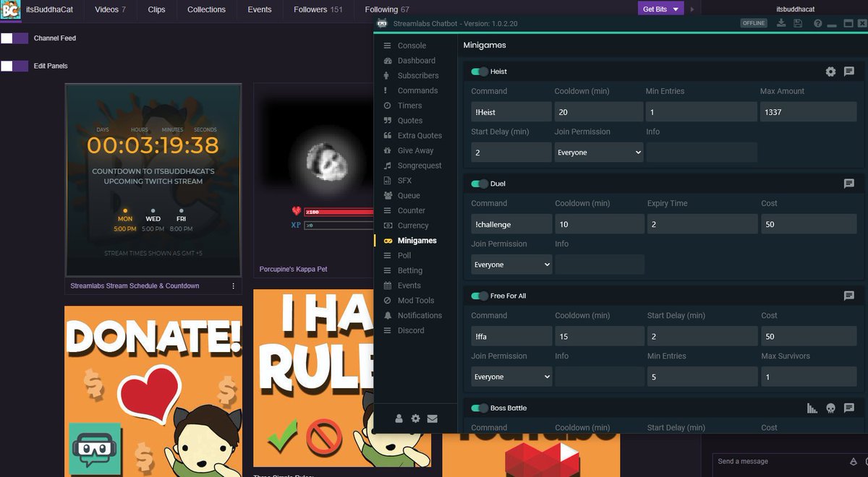Screen dimensions: 868x477
Task: Open the Discord section in sidebar
Action: click(x=411, y=330)
